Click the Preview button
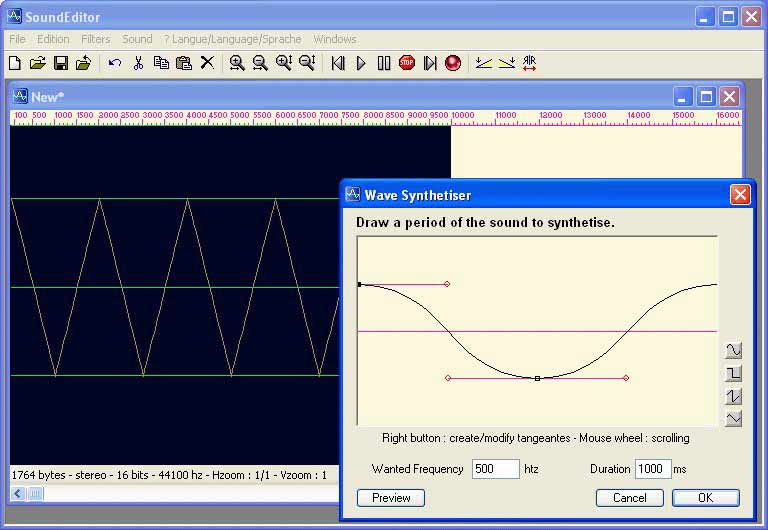 pyautogui.click(x=390, y=497)
